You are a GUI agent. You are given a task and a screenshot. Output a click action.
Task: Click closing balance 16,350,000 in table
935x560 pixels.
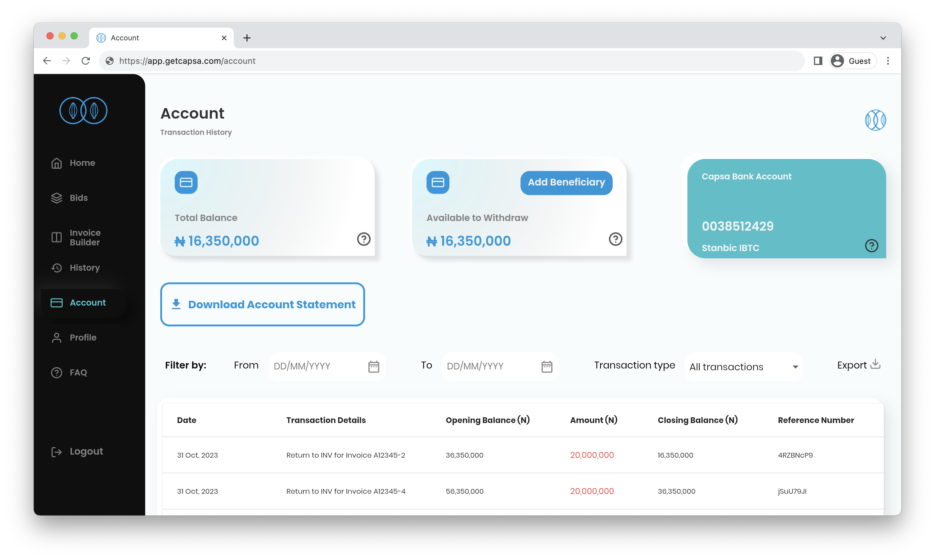click(x=675, y=455)
